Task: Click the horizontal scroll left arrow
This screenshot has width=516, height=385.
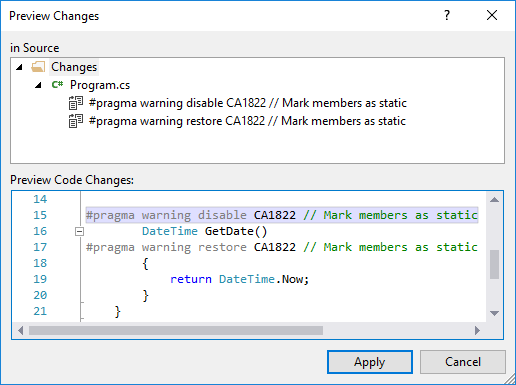Action: 21,330
